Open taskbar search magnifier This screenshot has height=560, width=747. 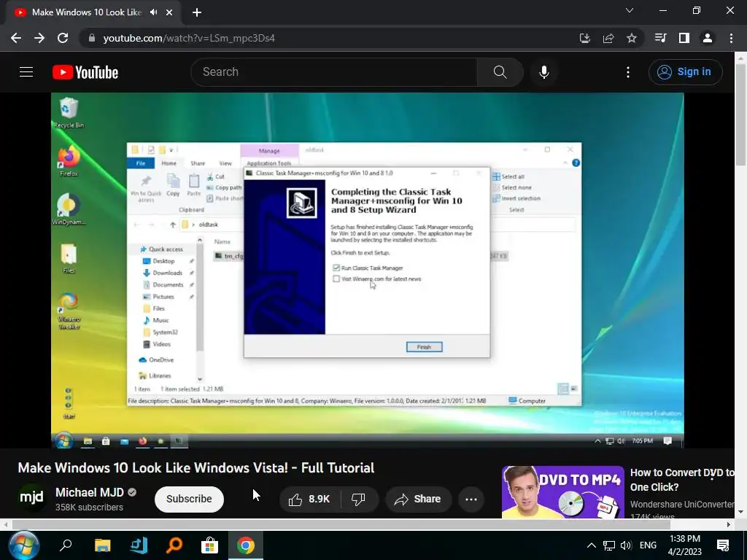pyautogui.click(x=66, y=545)
